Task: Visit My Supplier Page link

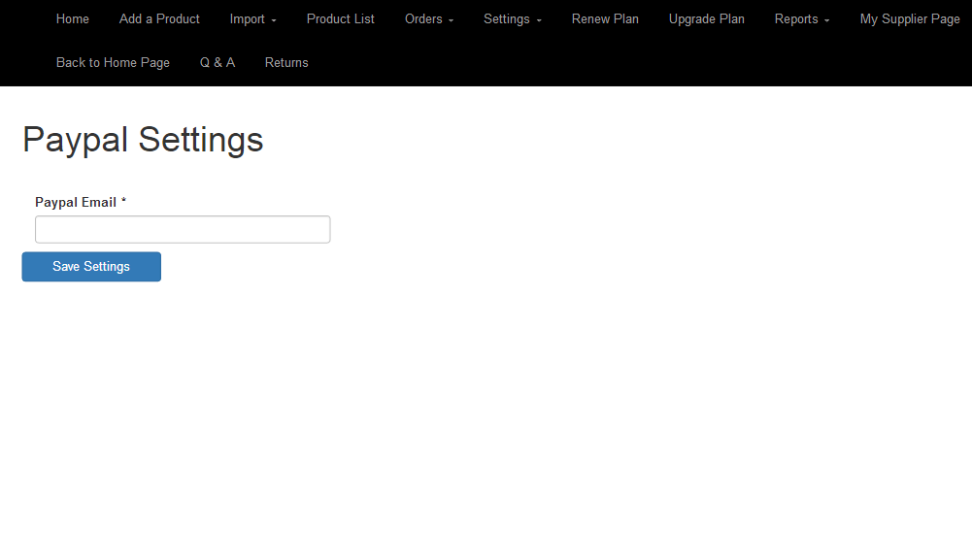Action: 910,18
